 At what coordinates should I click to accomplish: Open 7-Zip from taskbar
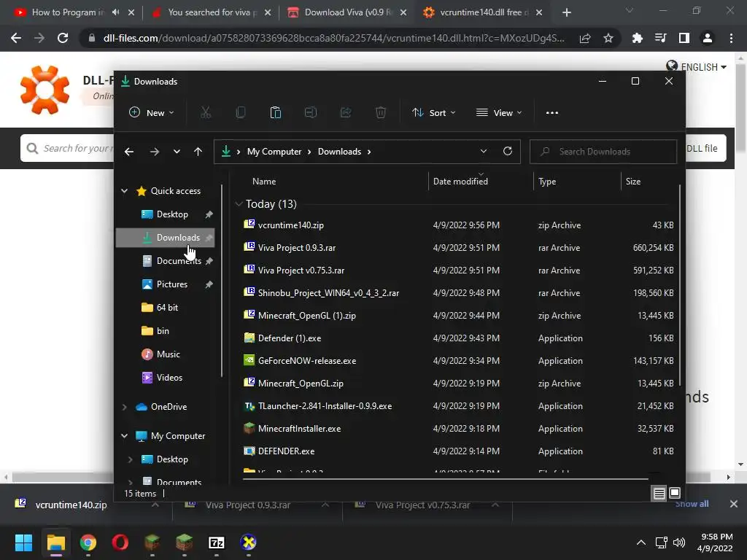click(x=216, y=542)
